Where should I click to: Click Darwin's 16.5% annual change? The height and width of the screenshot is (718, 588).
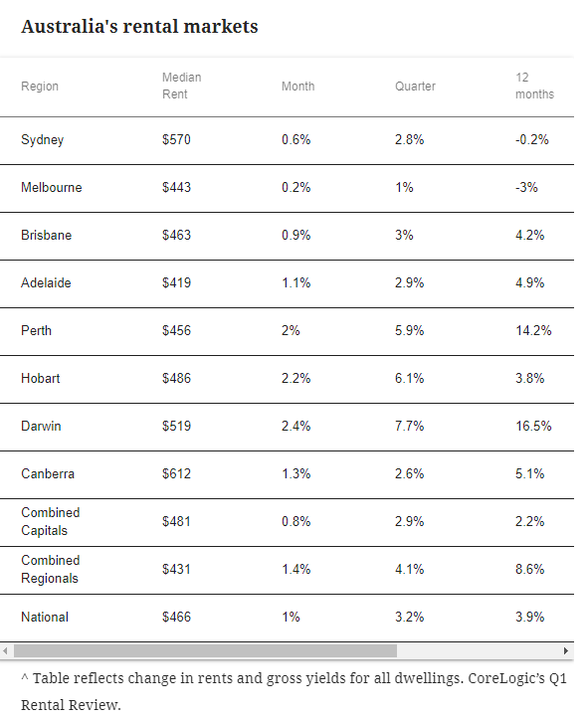click(533, 426)
